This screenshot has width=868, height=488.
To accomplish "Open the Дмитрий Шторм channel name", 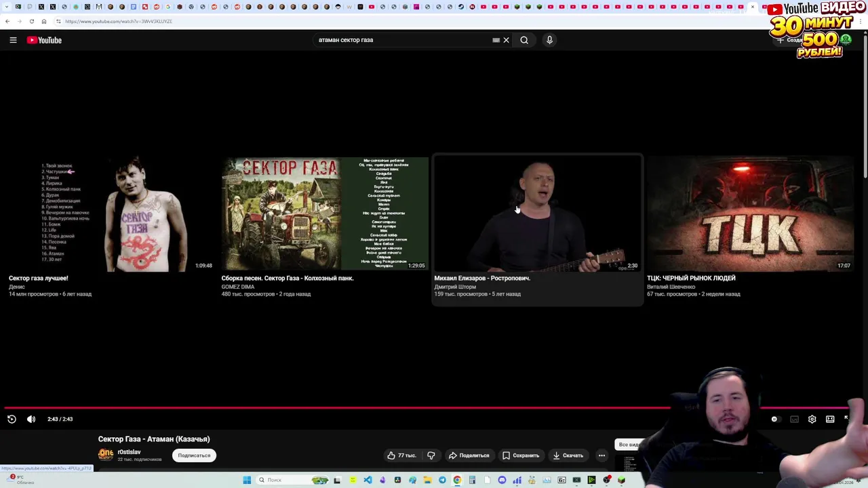I will point(455,287).
